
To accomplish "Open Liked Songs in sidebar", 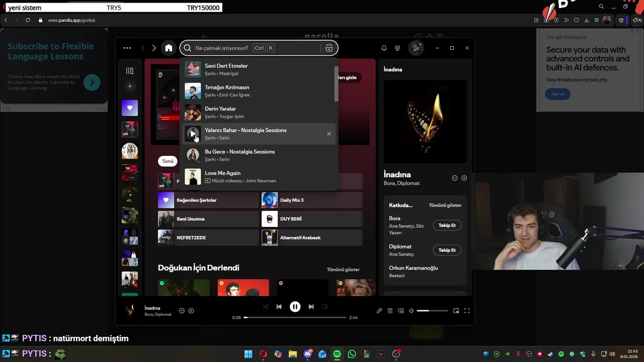I will coord(130,108).
